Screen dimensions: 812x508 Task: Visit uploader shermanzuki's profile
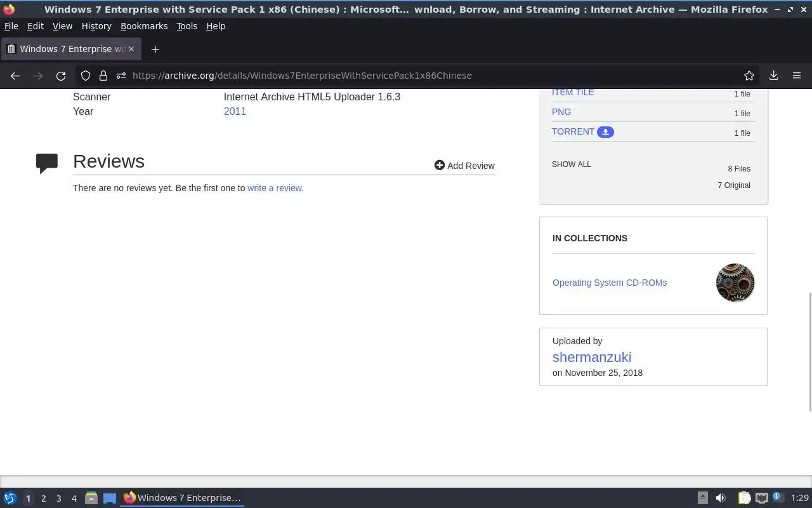[x=592, y=357]
